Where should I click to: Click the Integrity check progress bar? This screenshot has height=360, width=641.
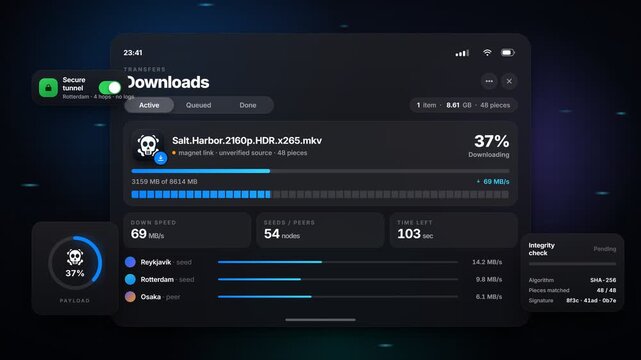(572, 264)
